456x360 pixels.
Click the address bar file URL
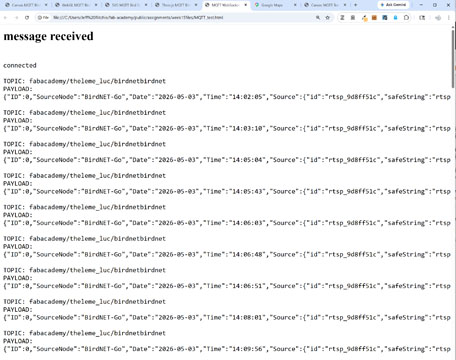point(138,18)
